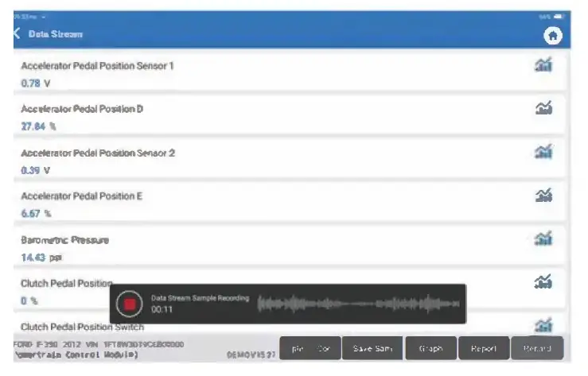Viewport: 588px width, 376px height.
Task: Select the Accelerator Pedal Position Sensor 1 label
Action: click(97, 66)
